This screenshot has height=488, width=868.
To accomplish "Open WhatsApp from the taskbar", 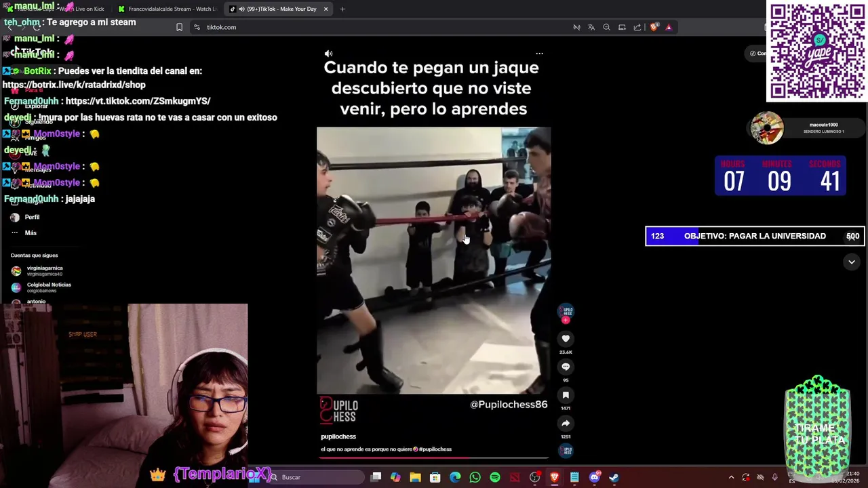I will [475, 477].
